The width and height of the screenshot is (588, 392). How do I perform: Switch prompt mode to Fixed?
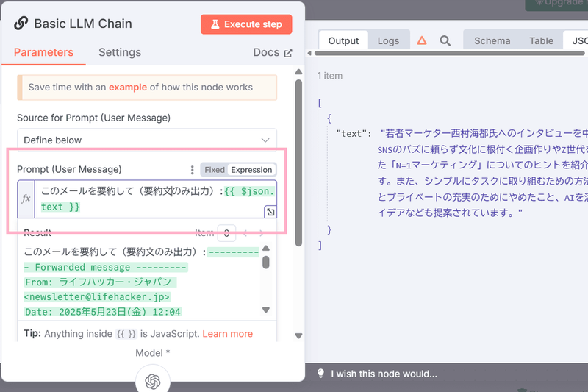215,170
